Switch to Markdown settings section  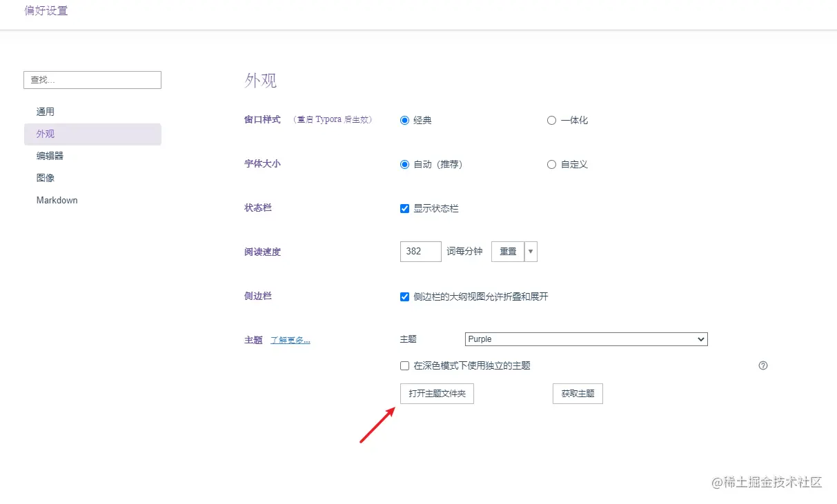(92, 200)
